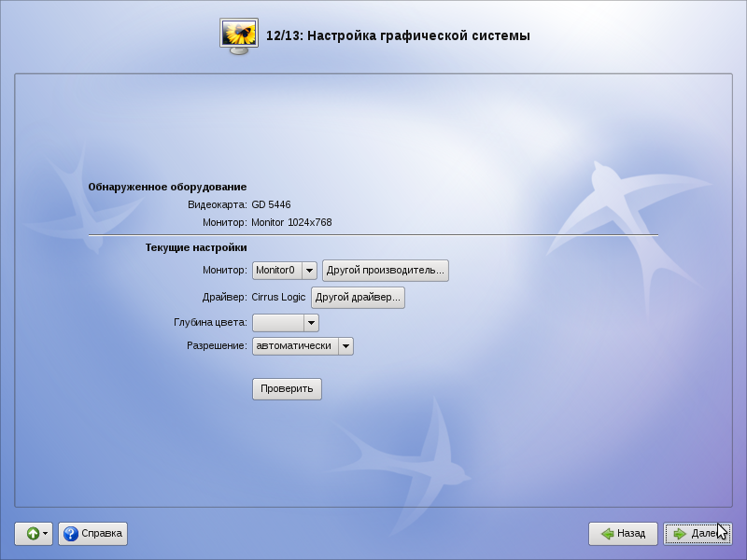Click the 'Разрешение:' label
747x560 pixels.
pos(217,346)
